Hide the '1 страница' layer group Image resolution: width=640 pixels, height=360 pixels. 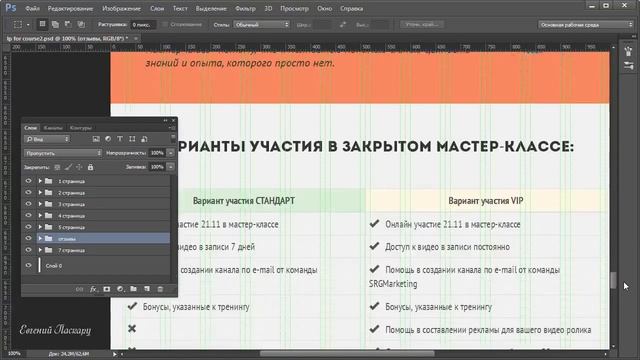coord(28,181)
